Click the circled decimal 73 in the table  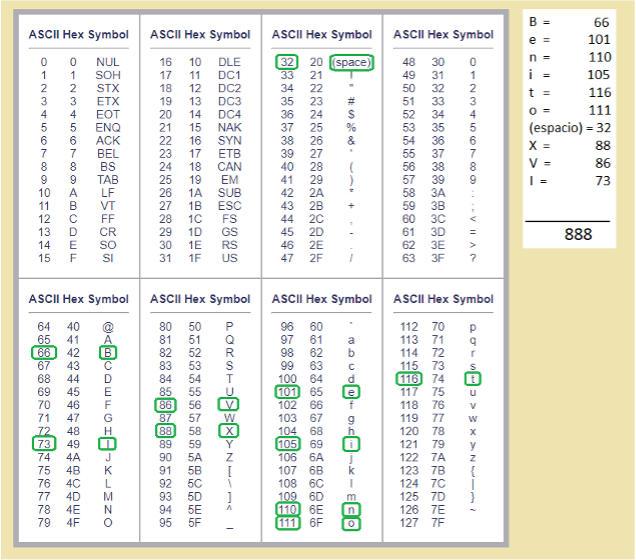[x=44, y=443]
